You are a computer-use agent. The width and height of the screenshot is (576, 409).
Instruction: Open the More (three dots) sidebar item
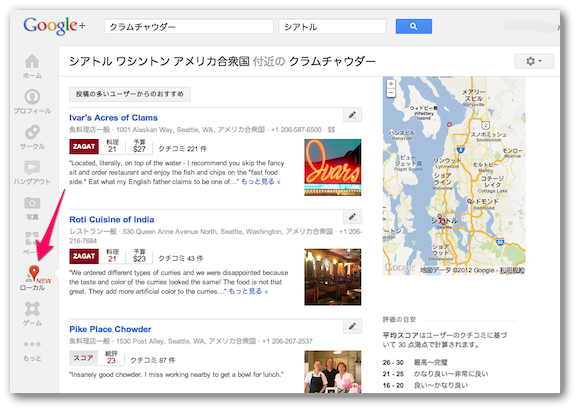[x=32, y=350]
